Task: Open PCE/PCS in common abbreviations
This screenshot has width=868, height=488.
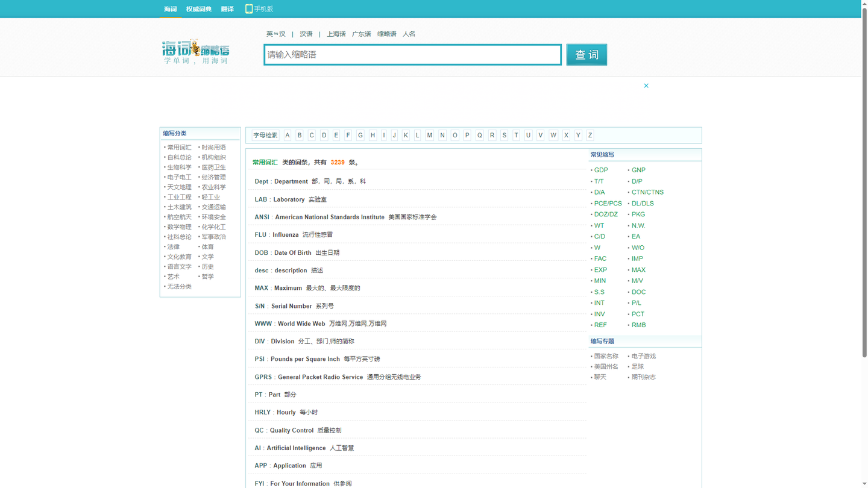Action: tap(608, 204)
